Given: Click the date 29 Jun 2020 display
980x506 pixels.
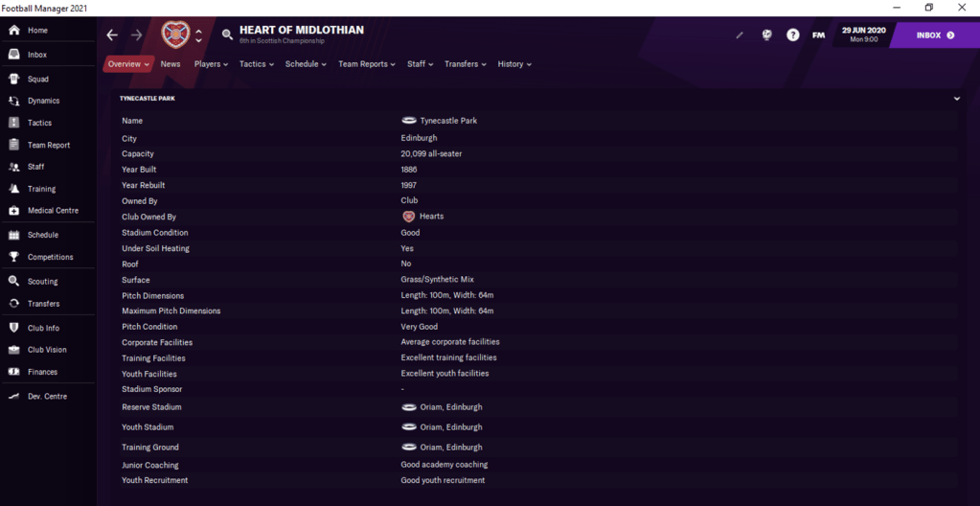Looking at the screenshot, I should pos(863,34).
